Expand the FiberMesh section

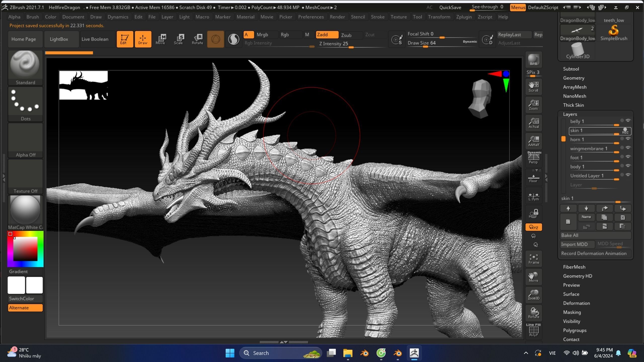pyautogui.click(x=574, y=267)
